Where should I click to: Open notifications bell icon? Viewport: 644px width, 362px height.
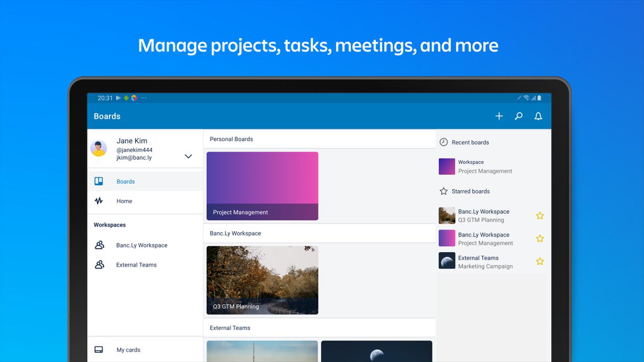(x=538, y=116)
